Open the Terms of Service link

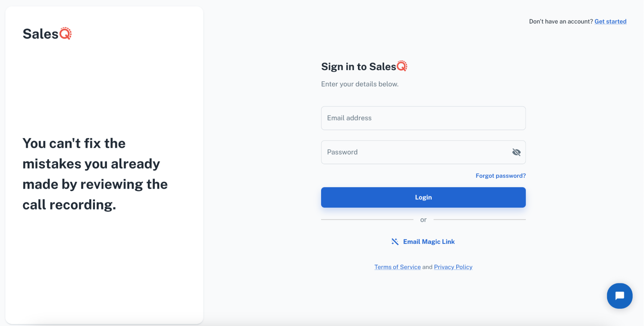pos(397,267)
